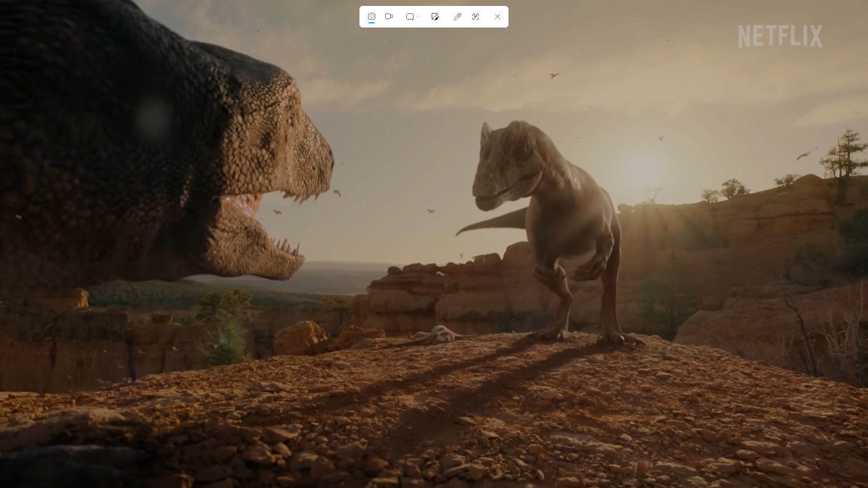Click the flying pterosaur near top sky

(x=554, y=75)
